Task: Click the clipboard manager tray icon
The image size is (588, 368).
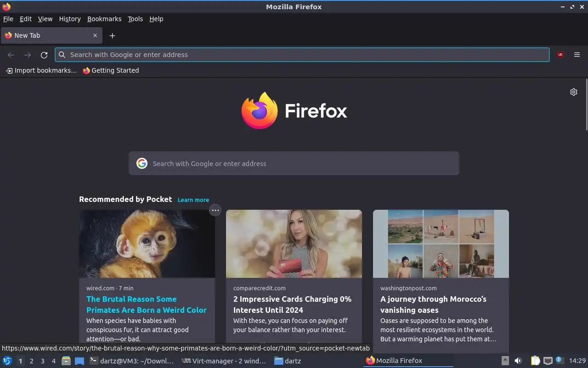Action: 535,361
